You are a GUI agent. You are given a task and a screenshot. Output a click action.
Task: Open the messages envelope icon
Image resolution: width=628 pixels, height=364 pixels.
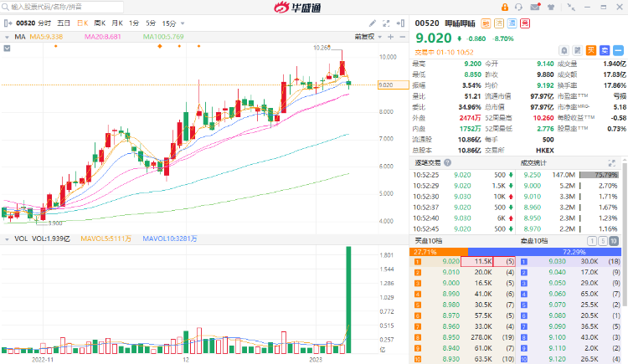click(x=535, y=7)
